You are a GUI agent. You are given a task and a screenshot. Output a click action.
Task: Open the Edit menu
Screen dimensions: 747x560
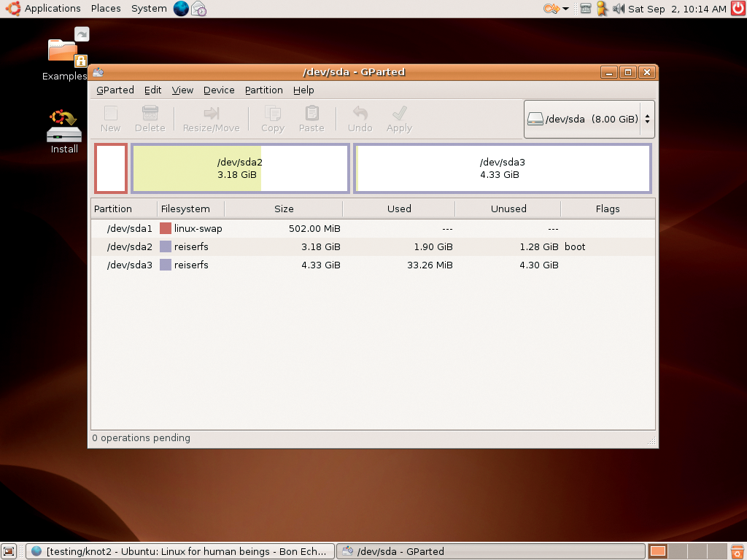pos(153,90)
